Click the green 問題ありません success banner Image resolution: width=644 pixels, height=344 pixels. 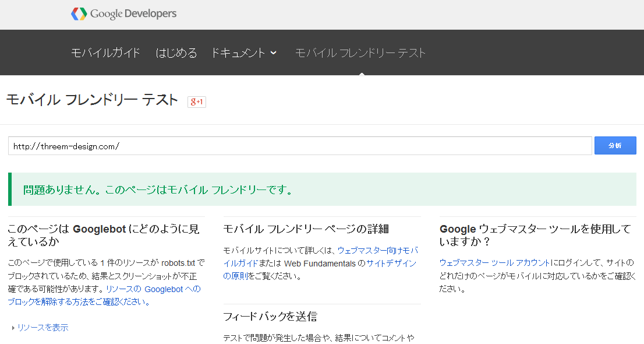click(x=322, y=188)
